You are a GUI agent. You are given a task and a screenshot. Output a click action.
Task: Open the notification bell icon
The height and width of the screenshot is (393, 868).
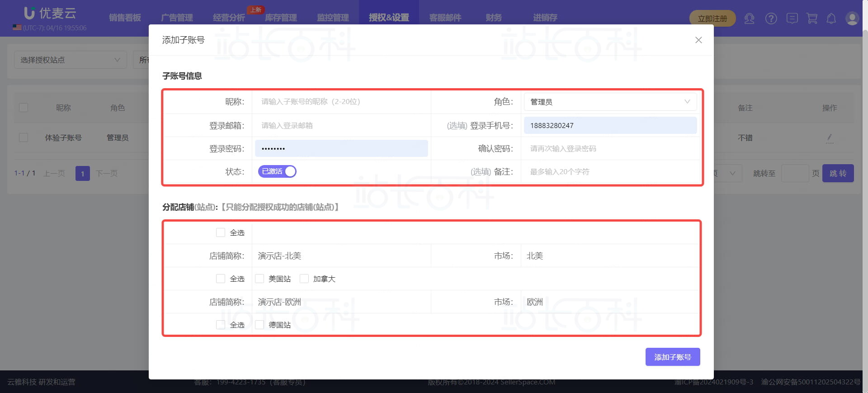(831, 19)
